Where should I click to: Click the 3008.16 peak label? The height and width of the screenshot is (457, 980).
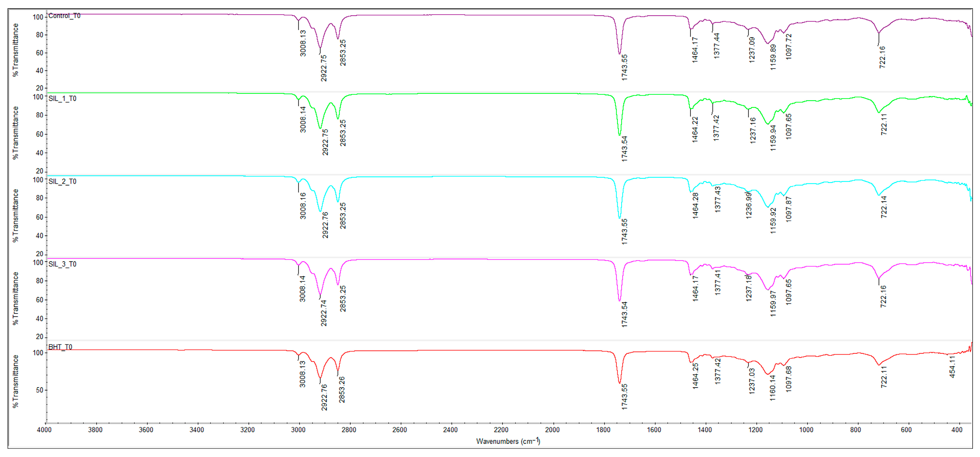[303, 206]
